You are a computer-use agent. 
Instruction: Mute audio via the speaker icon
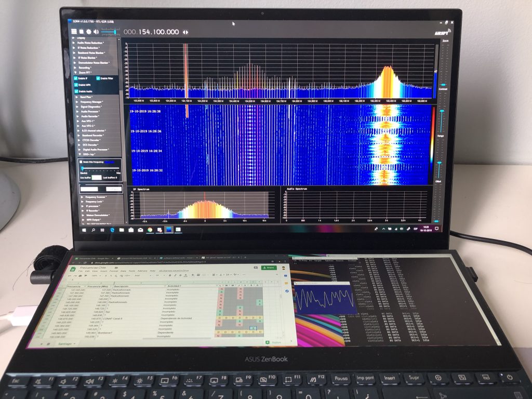point(96,32)
